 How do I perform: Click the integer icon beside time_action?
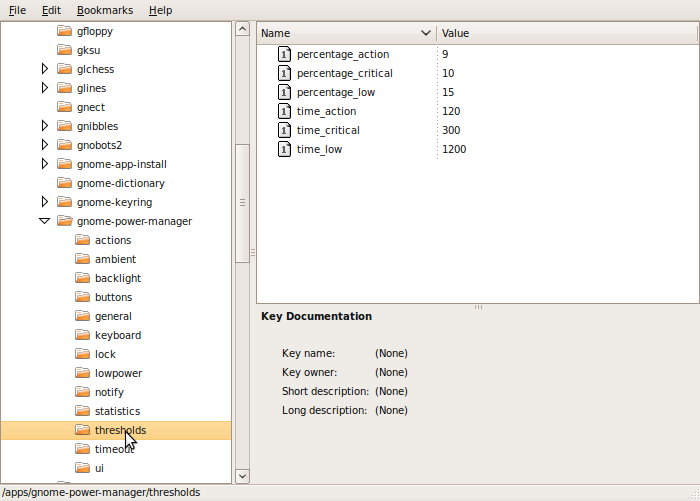tap(284, 111)
